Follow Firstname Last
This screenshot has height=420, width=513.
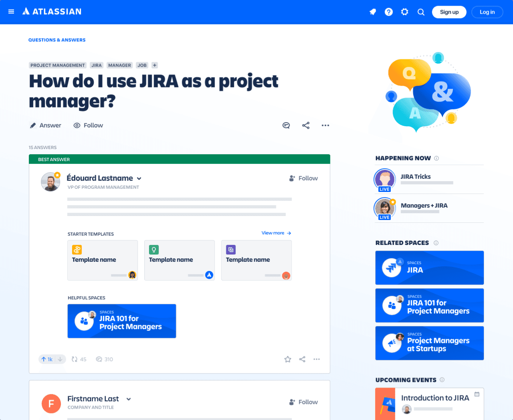(x=304, y=402)
